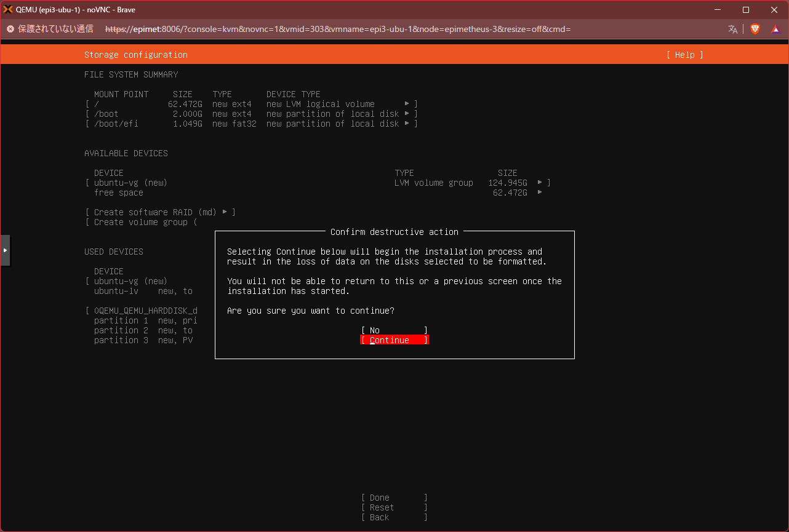This screenshot has width=789, height=532.
Task: Expand the free space 62.472G row arrow
Action: [540, 193]
